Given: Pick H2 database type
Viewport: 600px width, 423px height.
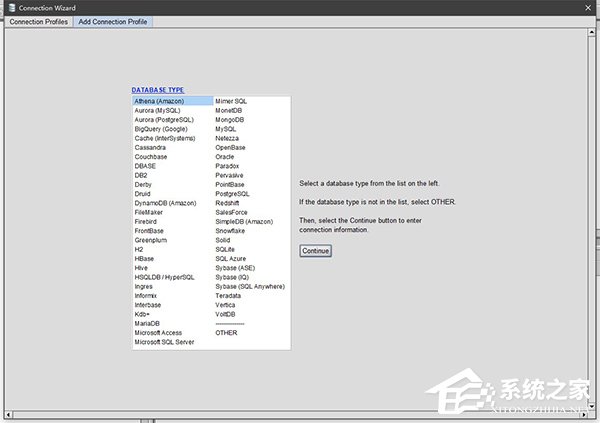Looking at the screenshot, I should pyautogui.click(x=139, y=249).
